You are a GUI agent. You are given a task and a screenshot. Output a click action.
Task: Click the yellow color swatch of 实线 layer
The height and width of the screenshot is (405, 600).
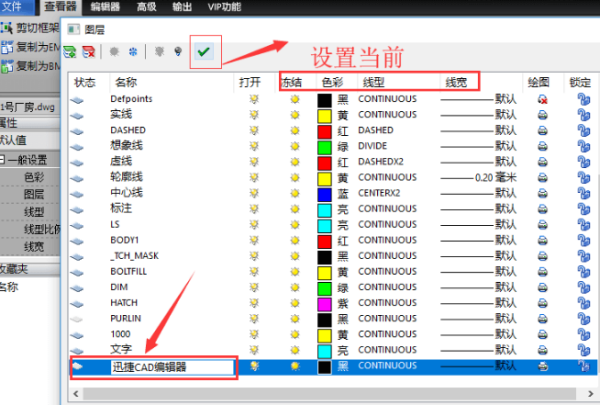click(324, 116)
